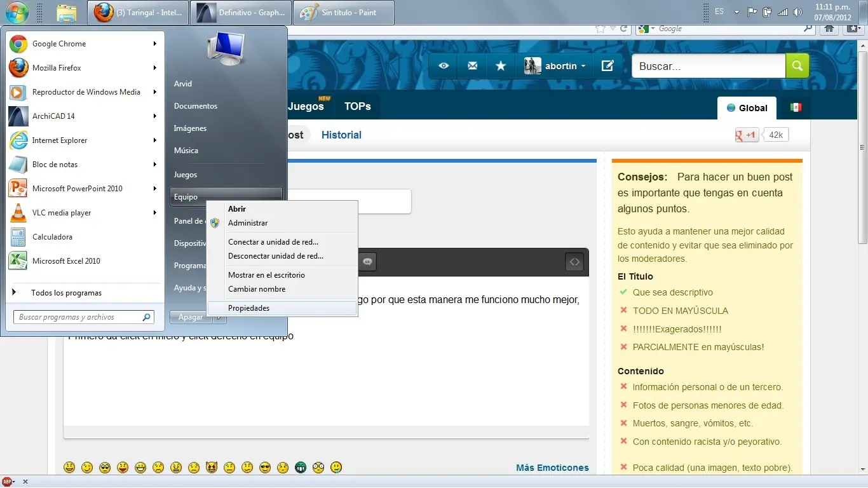Open Más Emoticones

552,467
